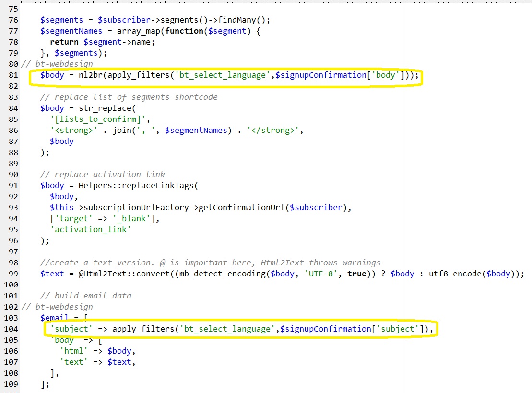Viewport: 532px width, 393px height.
Task: Click "findMany()" on line 76
Action: pos(242,20)
